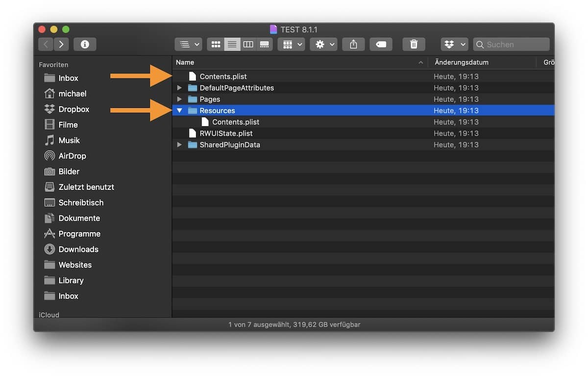The height and width of the screenshot is (376, 588).
Task: Expand the DefaultPageAttributes folder
Action: click(x=179, y=88)
